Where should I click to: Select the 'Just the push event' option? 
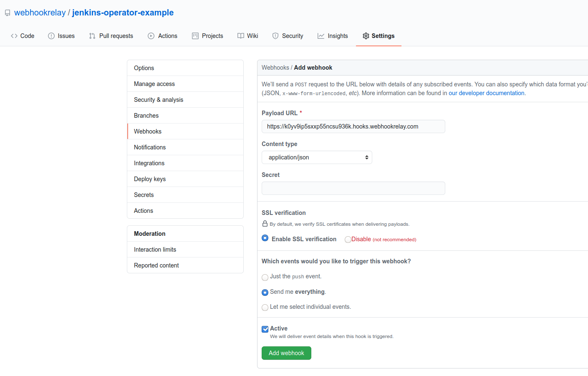265,277
